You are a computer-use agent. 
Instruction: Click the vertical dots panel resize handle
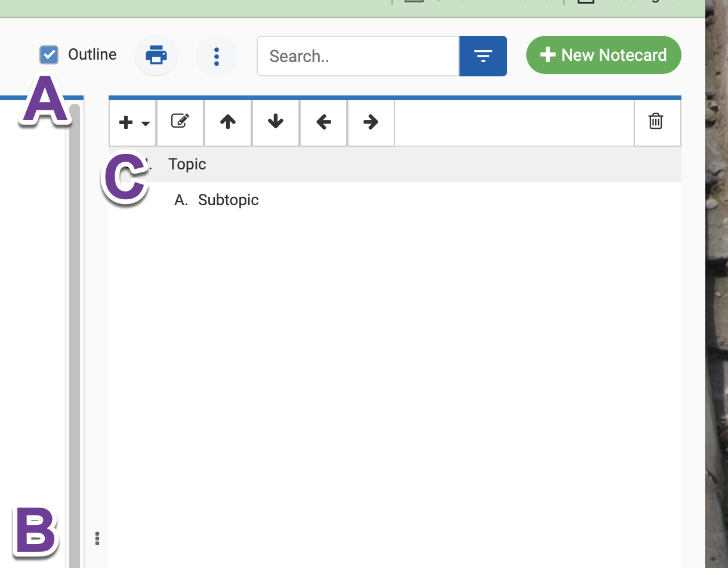[x=97, y=539]
